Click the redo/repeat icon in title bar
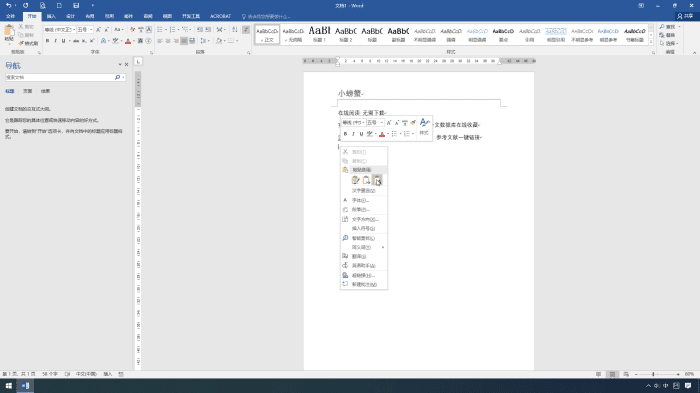 tap(25, 5)
